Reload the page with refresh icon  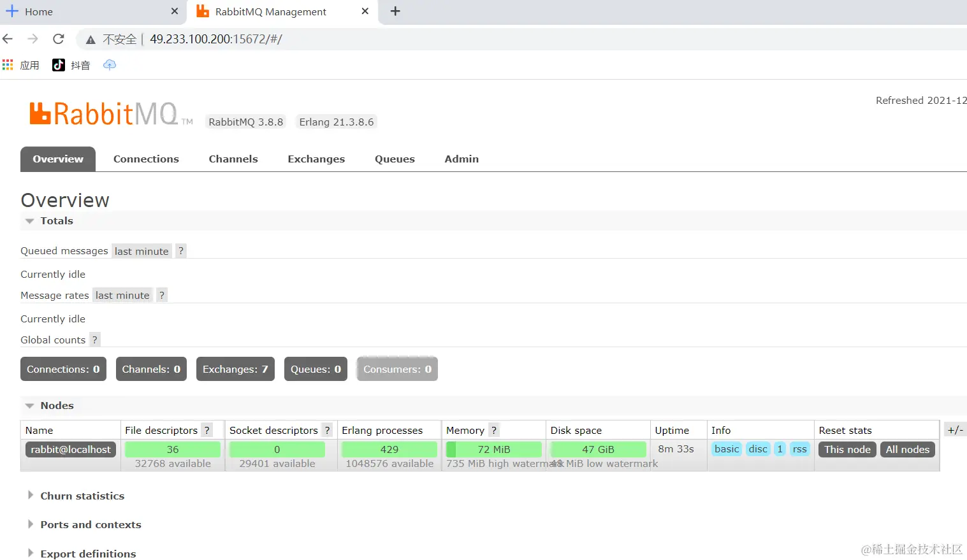pos(58,39)
